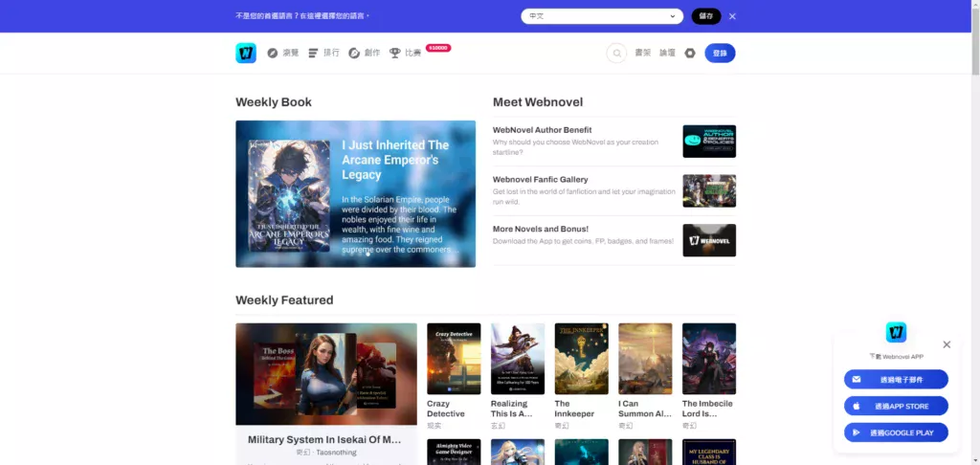Viewport: 980px width, 465px height.
Task: Open the search magnifier icon
Action: tap(616, 54)
